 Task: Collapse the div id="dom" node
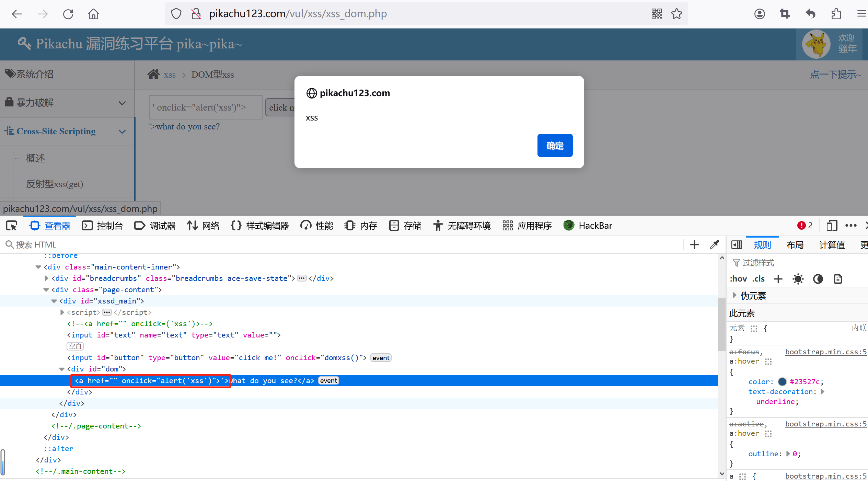(x=62, y=369)
